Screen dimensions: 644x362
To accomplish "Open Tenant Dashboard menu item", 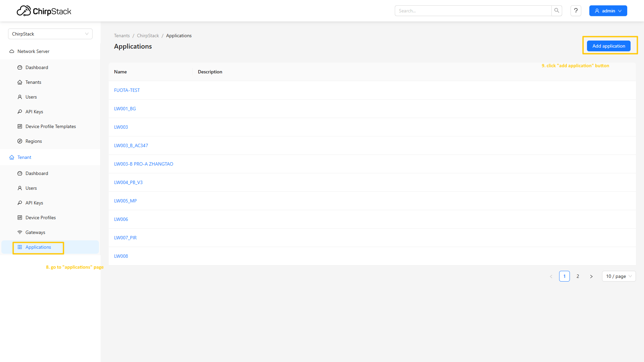I will click(x=37, y=173).
